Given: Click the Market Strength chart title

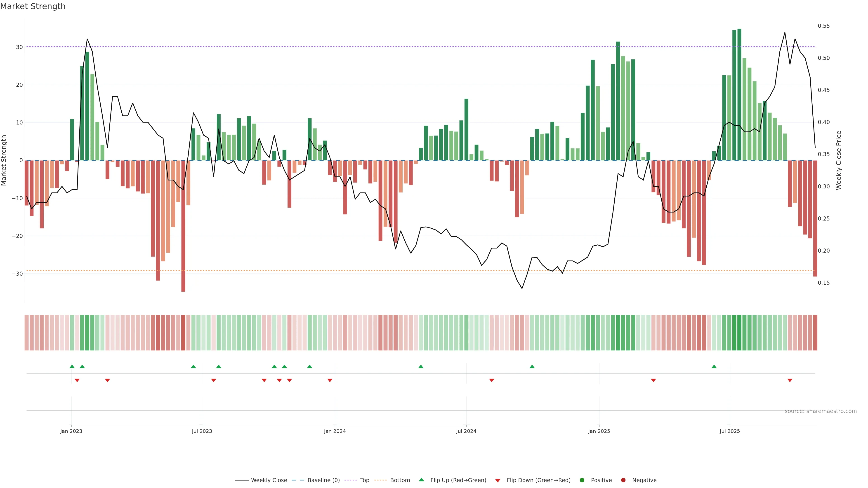Looking at the screenshot, I should click(x=33, y=6).
